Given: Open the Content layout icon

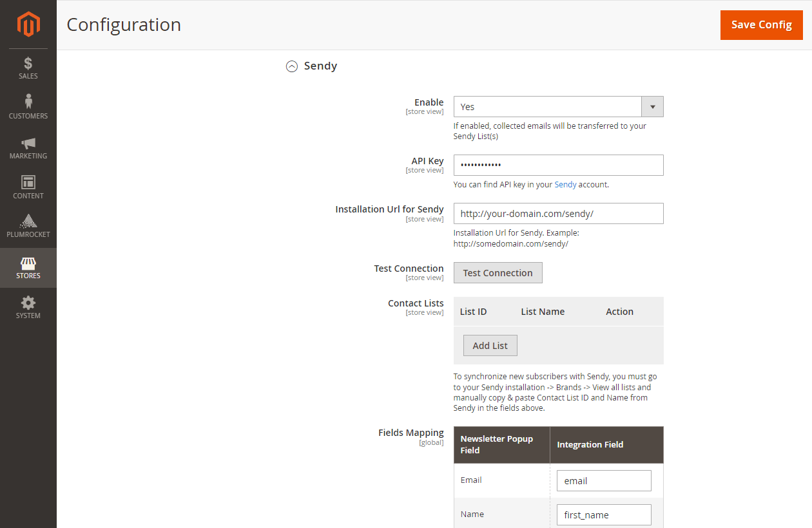Looking at the screenshot, I should [x=28, y=182].
